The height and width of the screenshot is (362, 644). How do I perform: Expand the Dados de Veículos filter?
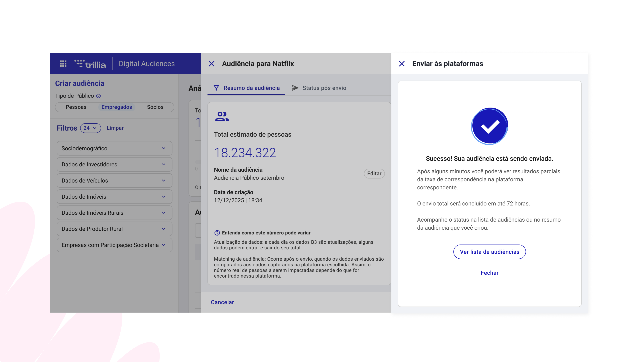[115, 181]
